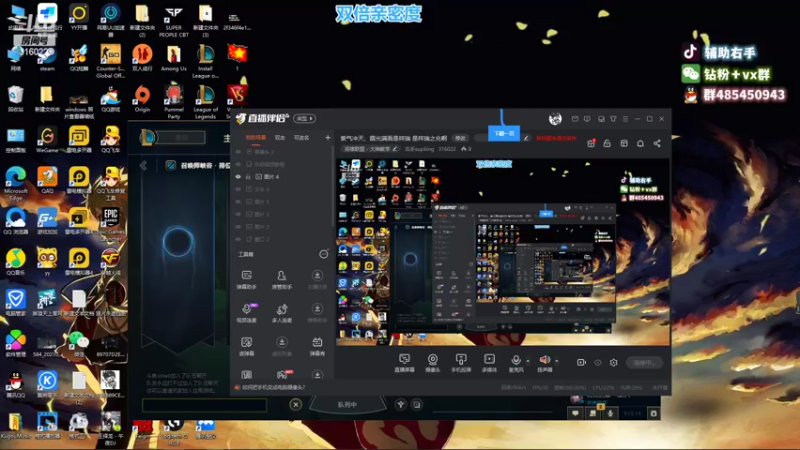Screen dimensions: 800x450
Task: Open the Origin desktop shortcut
Action: [x=142, y=99]
